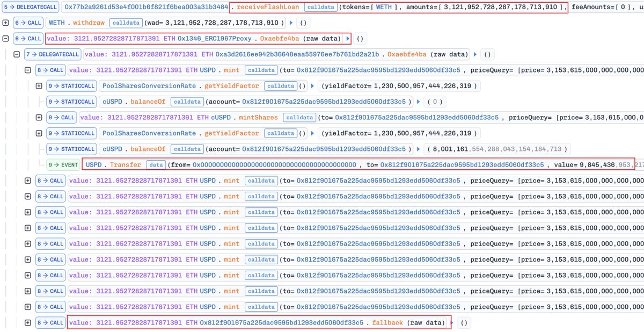Click the arrow after the WETH withdraw wad value
The width and height of the screenshot is (644, 332).
(291, 23)
